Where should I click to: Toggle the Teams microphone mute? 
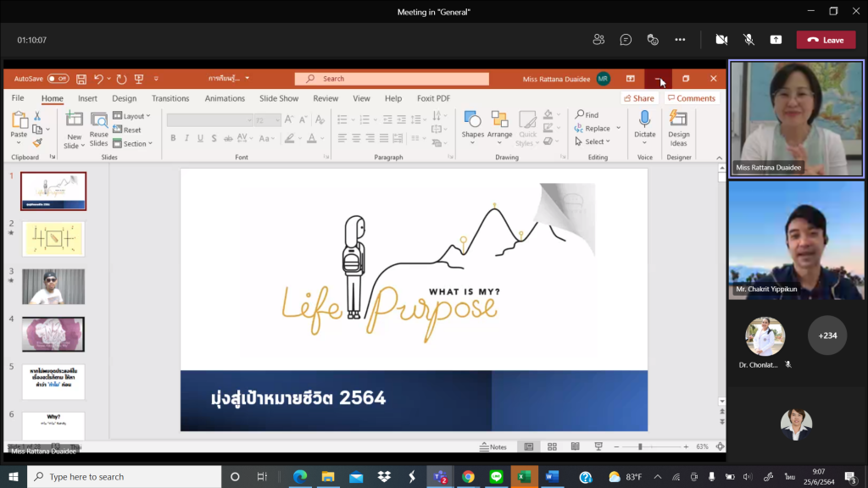point(748,40)
